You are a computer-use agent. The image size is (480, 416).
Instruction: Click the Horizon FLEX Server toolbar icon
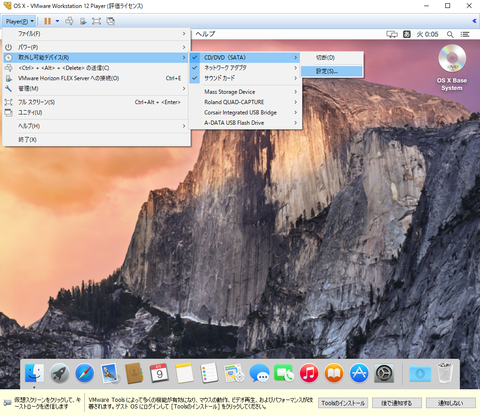pyautogui.click(x=83, y=21)
